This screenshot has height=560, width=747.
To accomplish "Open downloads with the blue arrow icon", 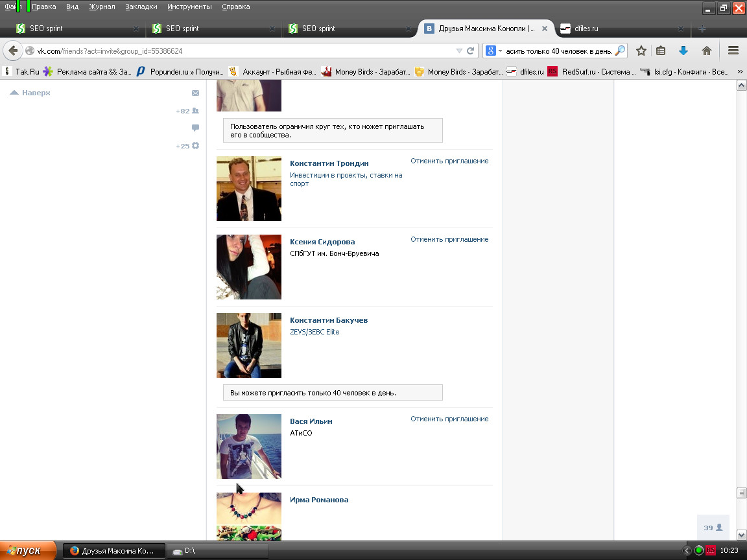I will tap(683, 51).
